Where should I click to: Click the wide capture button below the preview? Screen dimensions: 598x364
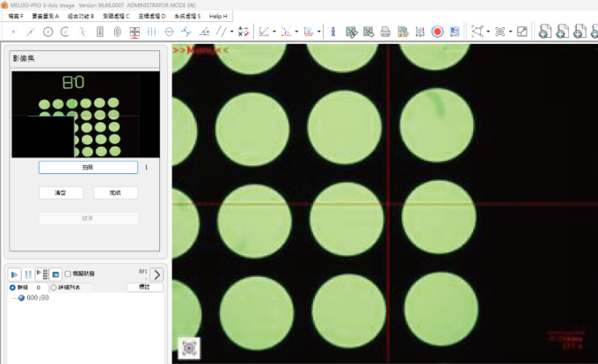pos(88,167)
